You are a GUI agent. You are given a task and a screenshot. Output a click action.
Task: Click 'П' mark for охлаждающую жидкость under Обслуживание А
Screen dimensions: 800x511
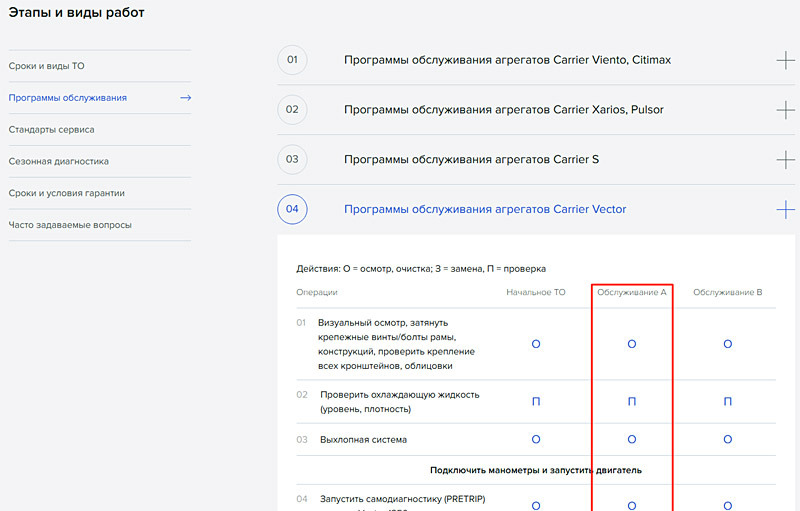pos(632,402)
